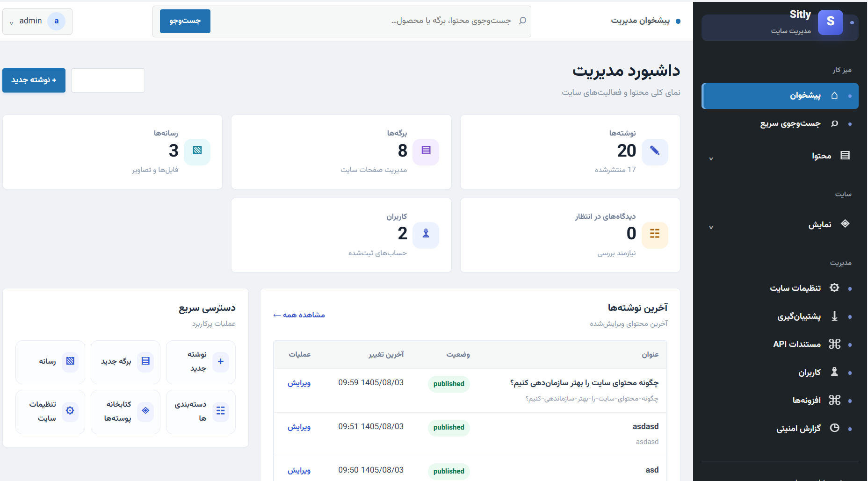Viewport: 868px width, 481px height.
Task: Click the command icon beside افزونه‌ها
Action: click(834, 400)
